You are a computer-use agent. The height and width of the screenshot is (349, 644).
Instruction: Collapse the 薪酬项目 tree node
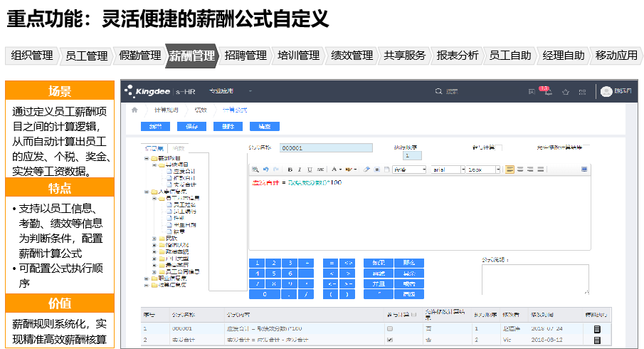(147, 158)
